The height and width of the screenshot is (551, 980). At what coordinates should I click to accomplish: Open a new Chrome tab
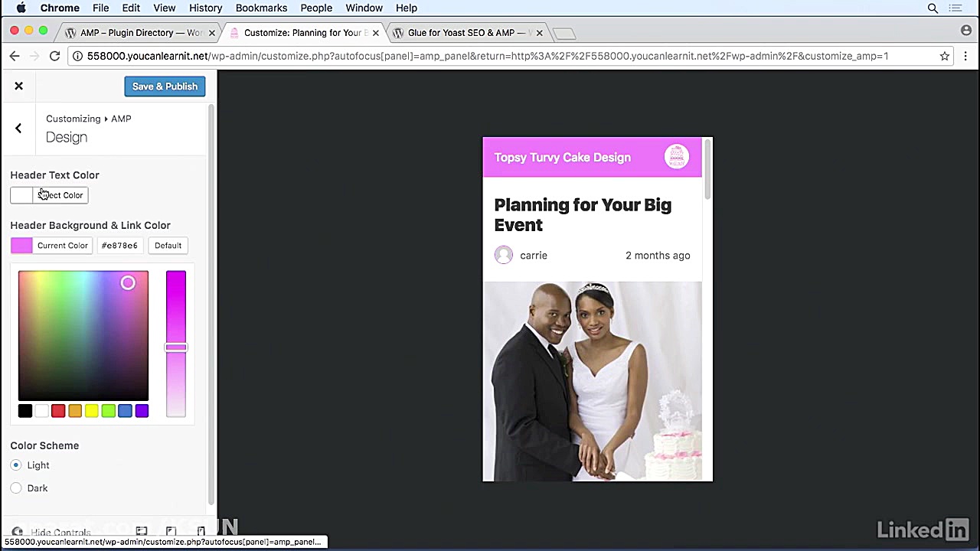pyautogui.click(x=564, y=33)
